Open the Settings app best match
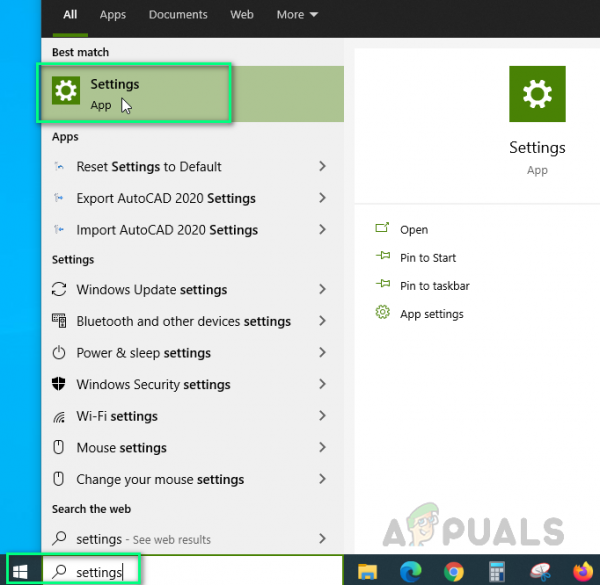The width and height of the screenshot is (600, 585). (192, 94)
